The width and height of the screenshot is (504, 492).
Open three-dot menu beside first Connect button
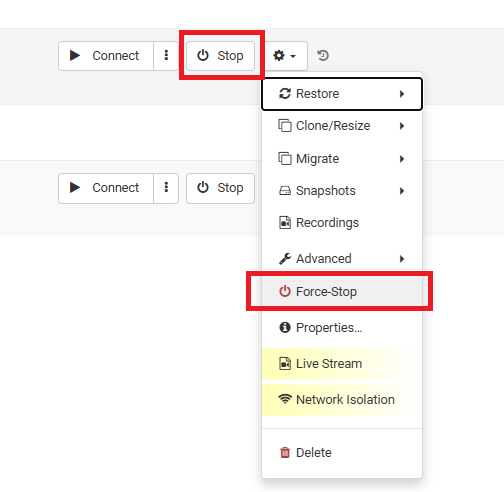point(166,56)
